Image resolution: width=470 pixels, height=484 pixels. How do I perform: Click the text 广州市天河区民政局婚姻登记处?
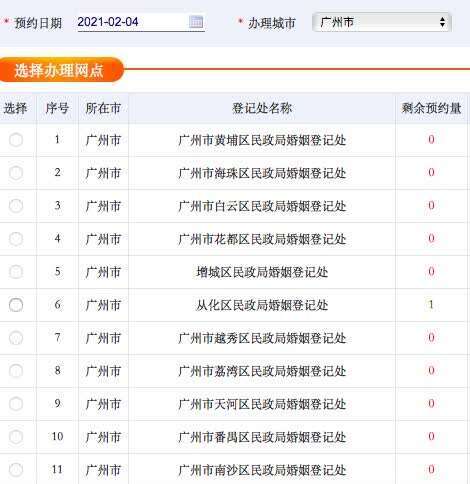click(x=262, y=404)
